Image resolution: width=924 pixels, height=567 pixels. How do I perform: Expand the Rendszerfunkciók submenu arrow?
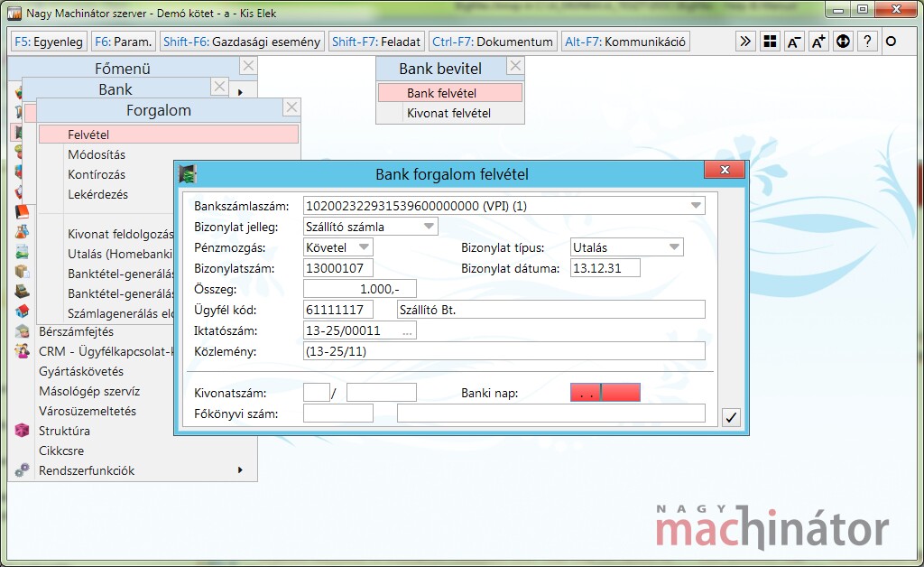240,469
